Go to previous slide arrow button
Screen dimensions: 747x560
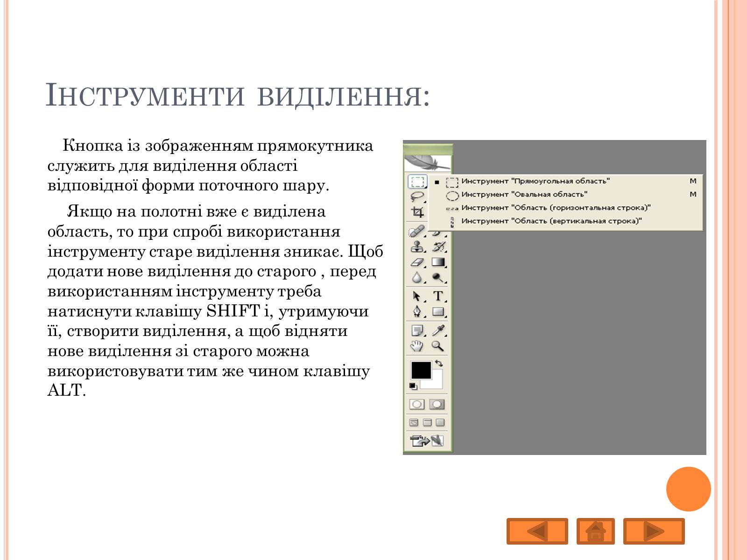point(537,531)
